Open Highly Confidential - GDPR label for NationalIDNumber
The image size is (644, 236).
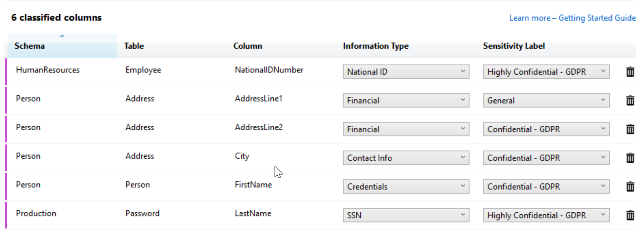[x=546, y=72]
